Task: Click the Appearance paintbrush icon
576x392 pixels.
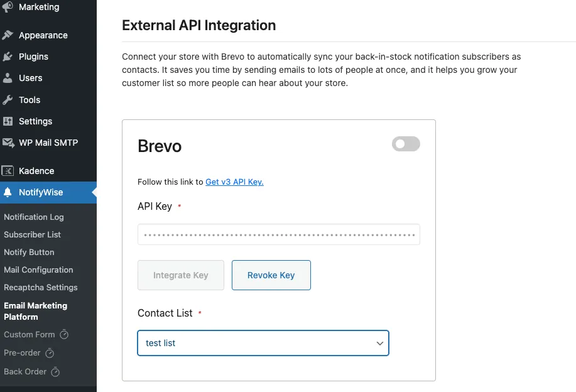Action: point(8,35)
